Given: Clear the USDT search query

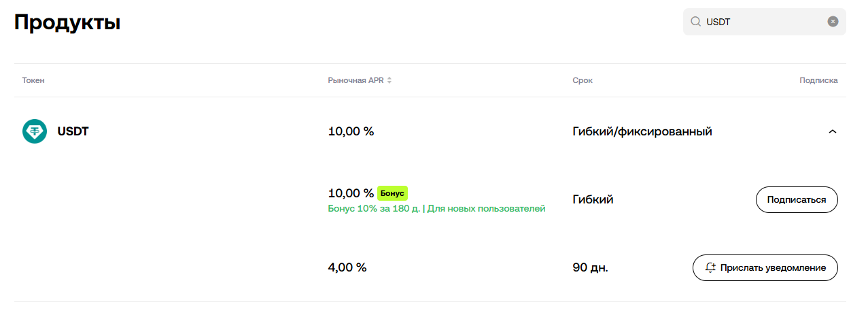Looking at the screenshot, I should (833, 22).
